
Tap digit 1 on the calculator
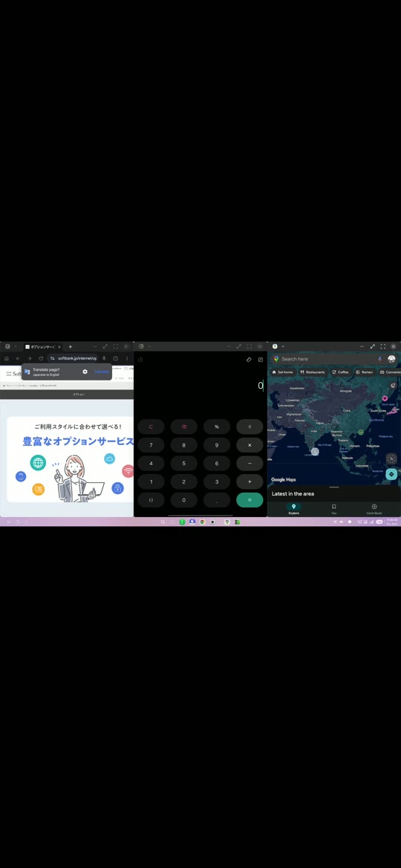pyautogui.click(x=151, y=481)
